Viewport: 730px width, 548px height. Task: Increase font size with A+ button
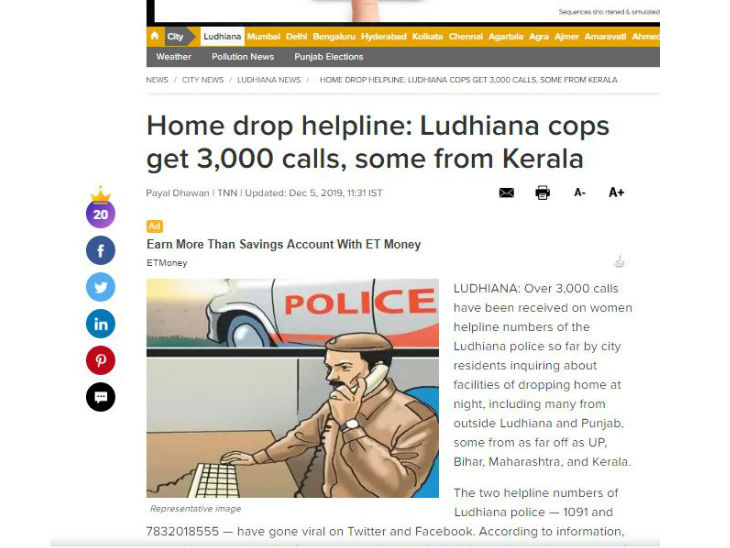click(x=616, y=192)
